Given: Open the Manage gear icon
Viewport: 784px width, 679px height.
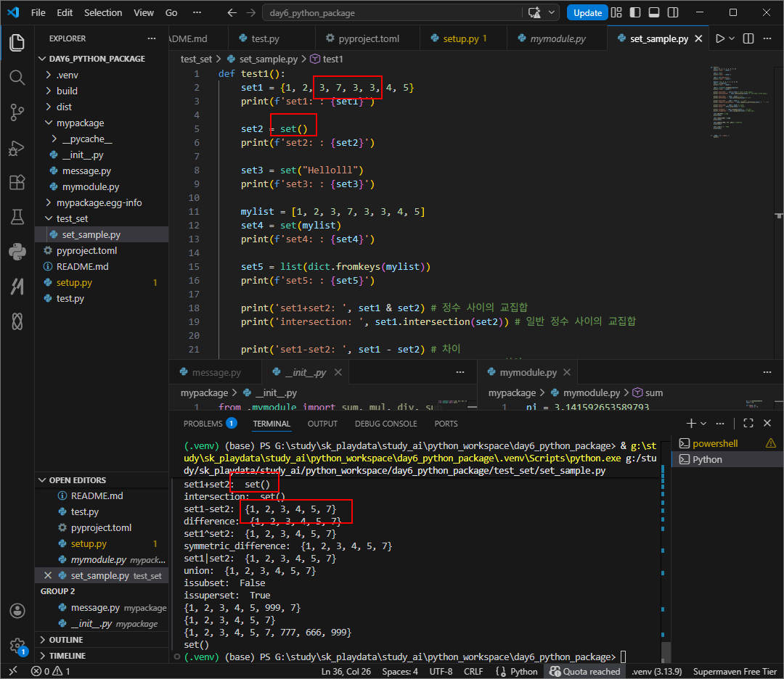Looking at the screenshot, I should [17, 646].
